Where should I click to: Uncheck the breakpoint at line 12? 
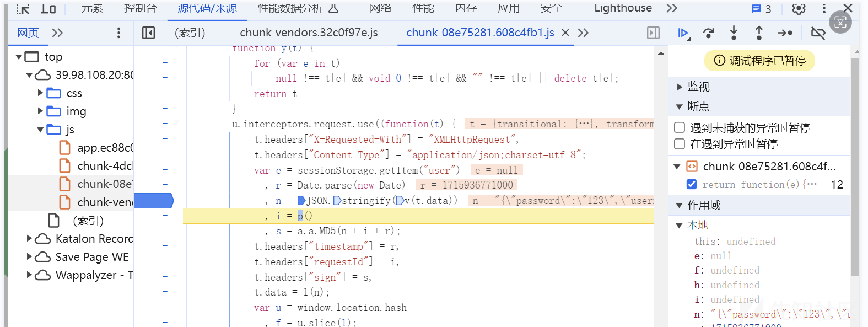click(692, 184)
